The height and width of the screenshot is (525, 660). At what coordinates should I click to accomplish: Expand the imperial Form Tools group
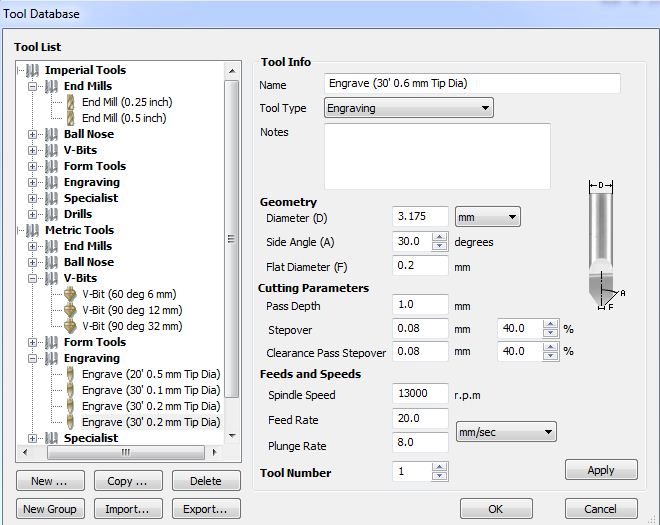pyautogui.click(x=32, y=167)
